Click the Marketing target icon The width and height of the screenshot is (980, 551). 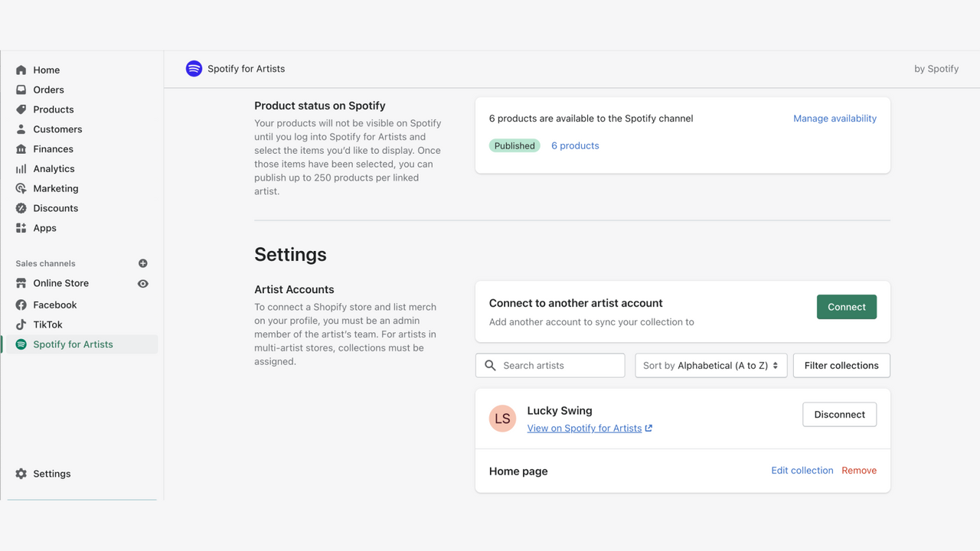coord(21,188)
